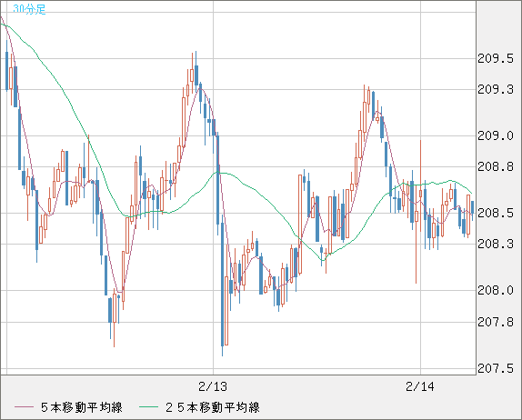The width and height of the screenshot is (522, 420).
Task: Click the 207.8 price axis label
Action: coord(496,322)
